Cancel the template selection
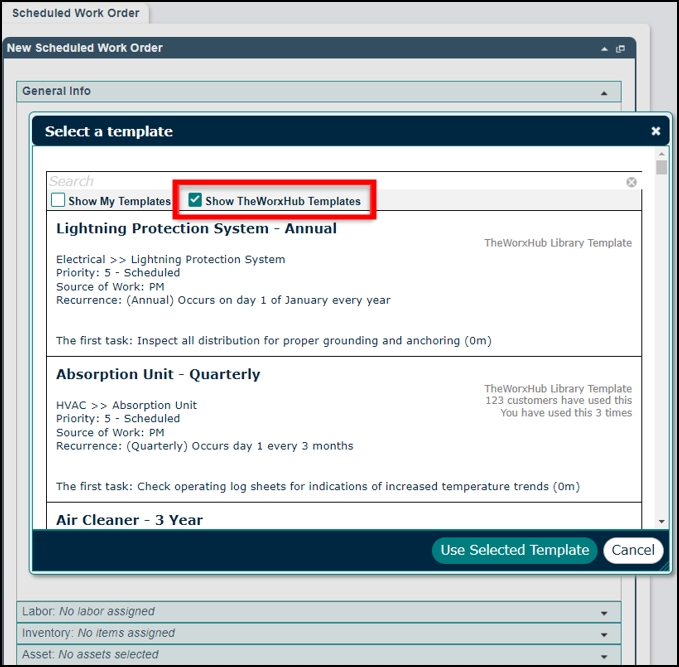Image resolution: width=679 pixels, height=667 pixels. 633,550
